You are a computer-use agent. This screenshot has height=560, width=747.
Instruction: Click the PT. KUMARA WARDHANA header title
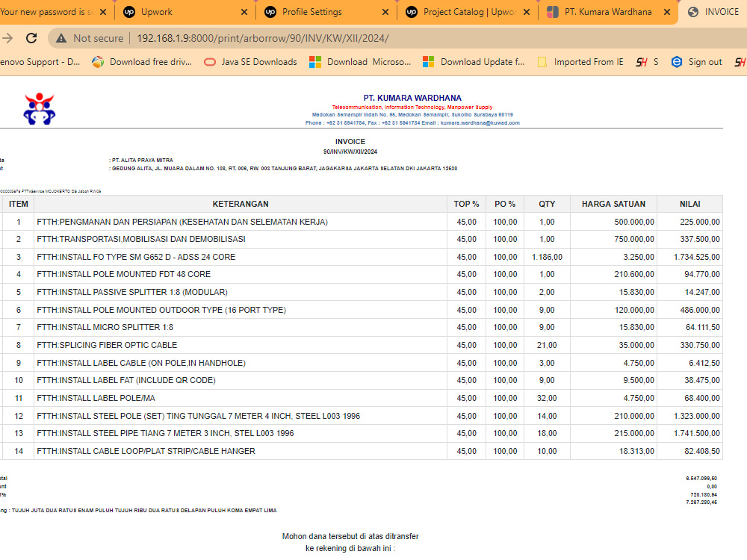412,98
